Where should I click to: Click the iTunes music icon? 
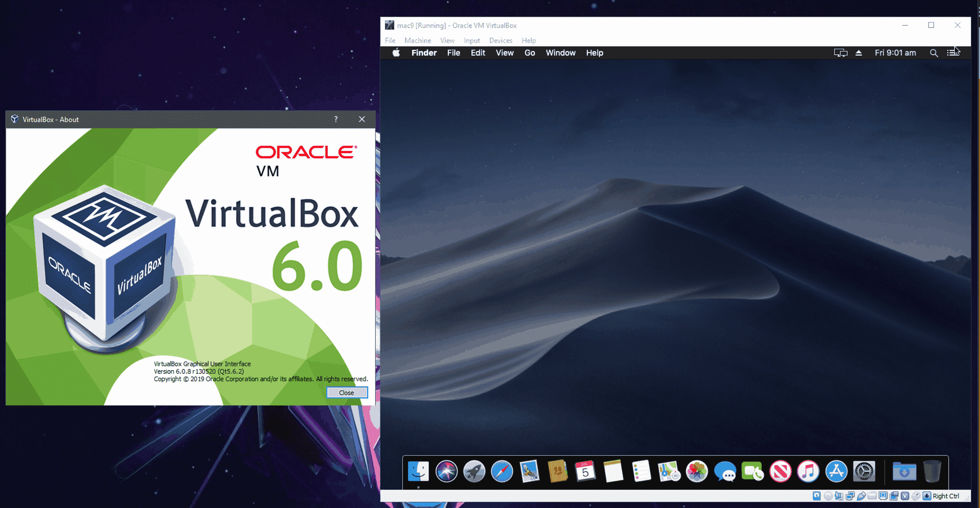tap(808, 472)
